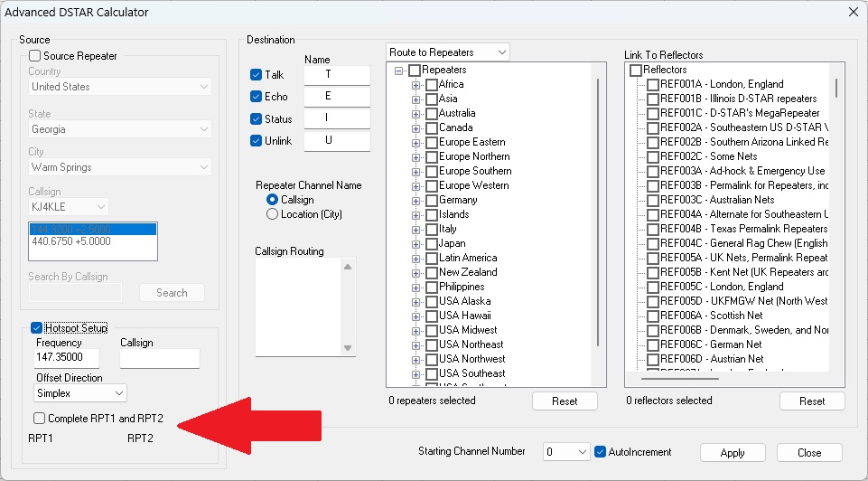The height and width of the screenshot is (481, 868).
Task: Check REF006A Scottish Net reflector
Action: [653, 316]
